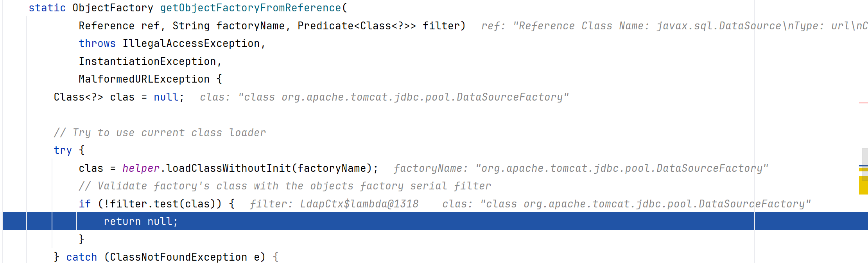Select the ObjectFactory return type
Viewport: 868px width, 263px height.
click(113, 8)
